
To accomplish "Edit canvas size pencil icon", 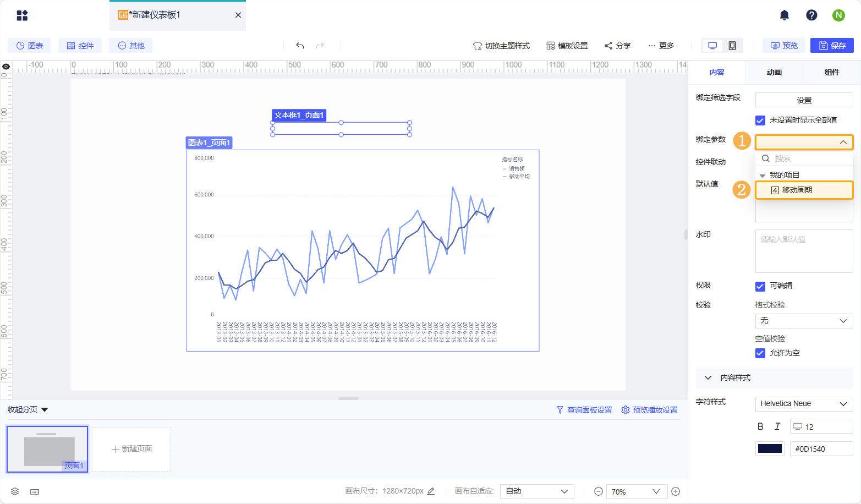I will coord(431,491).
